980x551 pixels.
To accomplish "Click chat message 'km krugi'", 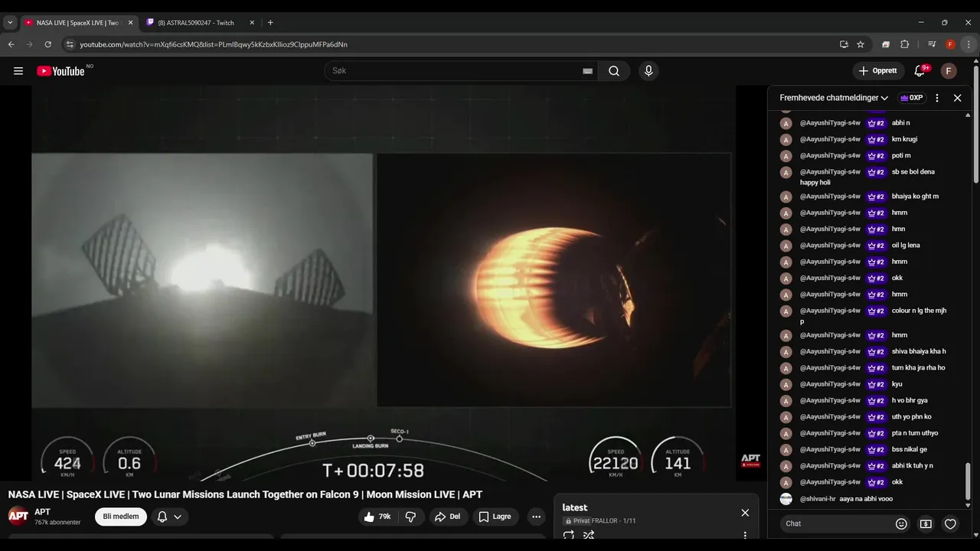I will tap(904, 139).
